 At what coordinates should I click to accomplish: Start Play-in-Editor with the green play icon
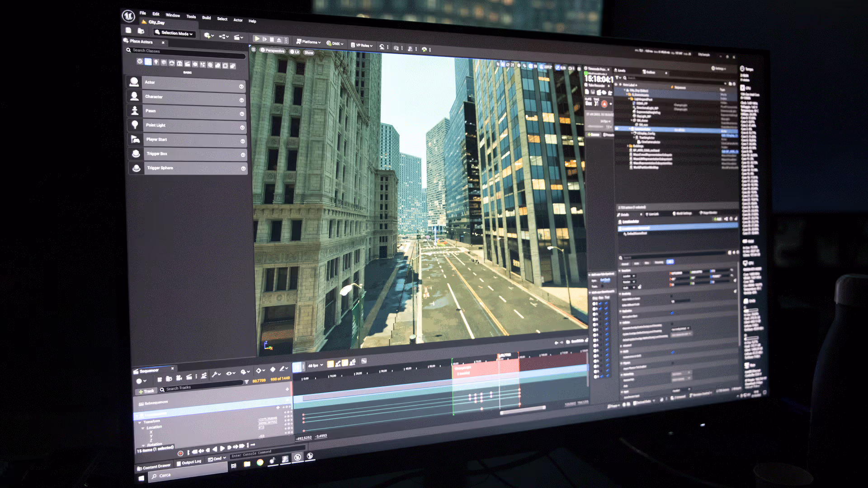pos(257,39)
